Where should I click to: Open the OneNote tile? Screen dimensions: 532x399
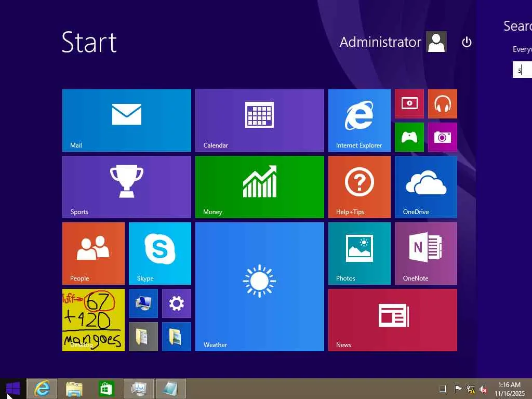coord(426,254)
